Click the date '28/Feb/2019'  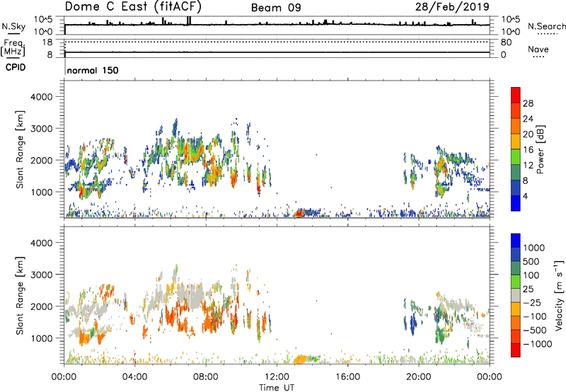452,6
